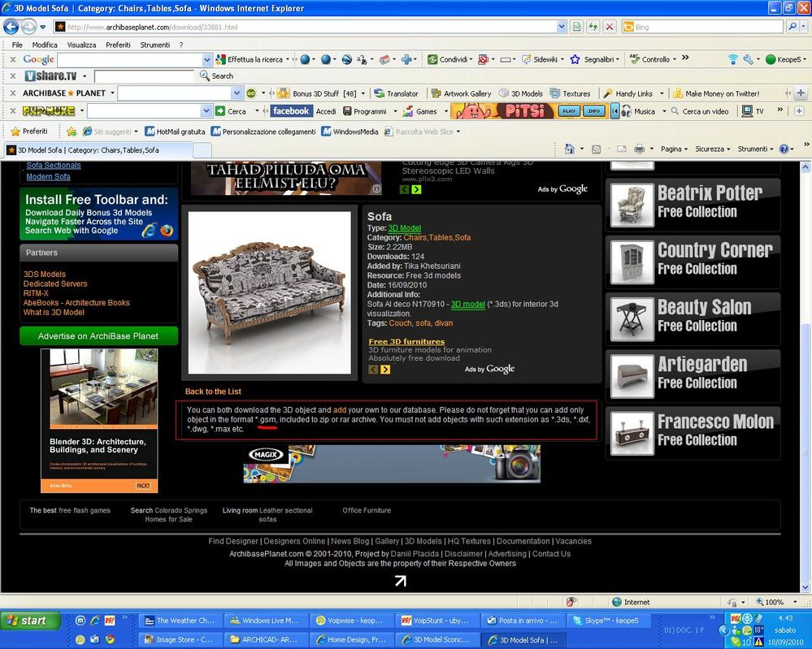The height and width of the screenshot is (649, 812).
Task: Open the zoom level 100% dropdown
Action: pyautogui.click(x=793, y=602)
